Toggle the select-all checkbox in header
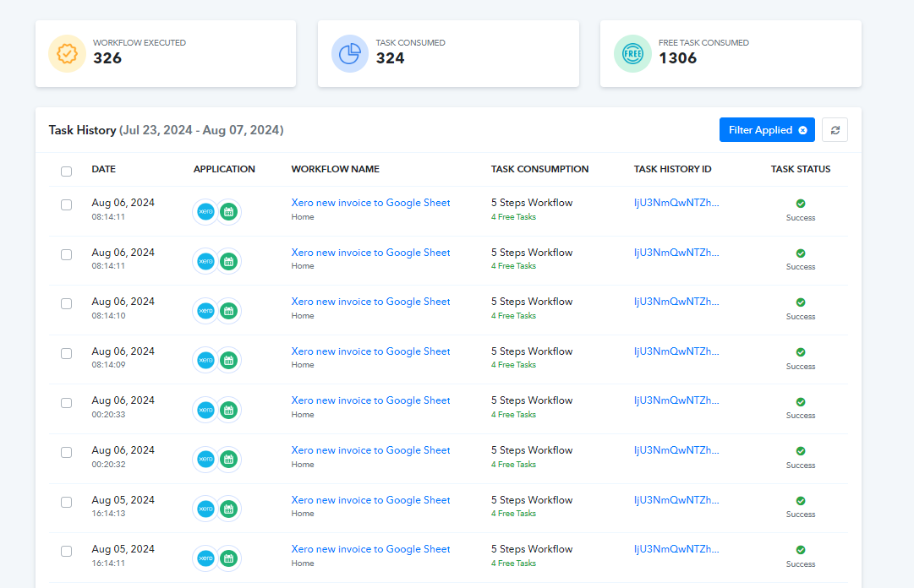This screenshot has height=588, width=914. click(x=67, y=171)
